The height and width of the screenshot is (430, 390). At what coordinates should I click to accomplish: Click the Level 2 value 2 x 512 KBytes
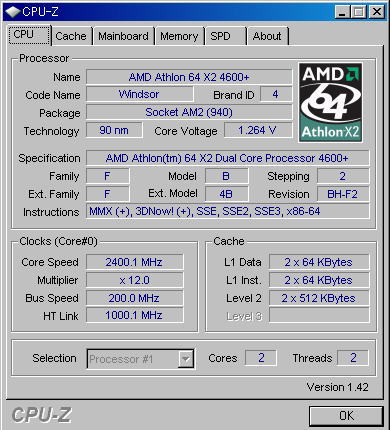(319, 298)
